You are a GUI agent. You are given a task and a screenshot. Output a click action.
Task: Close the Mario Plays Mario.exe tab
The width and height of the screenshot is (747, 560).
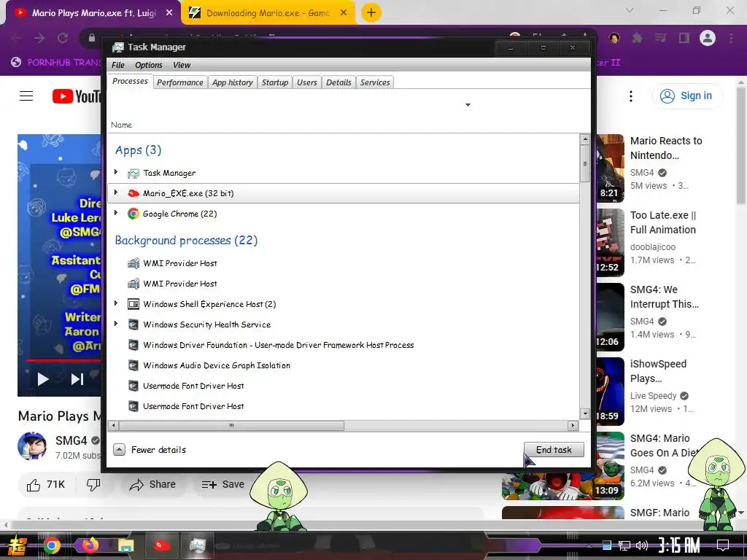[169, 13]
